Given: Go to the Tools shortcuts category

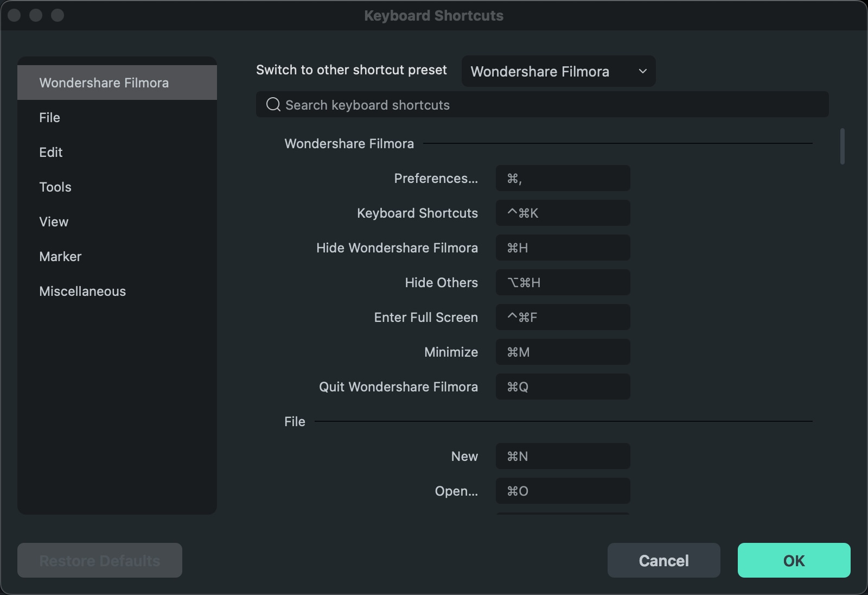Looking at the screenshot, I should [x=55, y=187].
